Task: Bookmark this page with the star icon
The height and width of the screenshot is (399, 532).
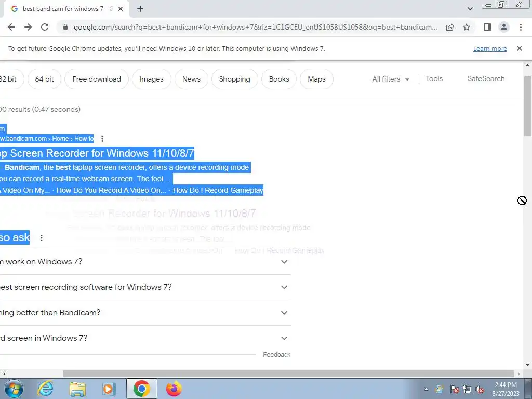Action: pos(467,27)
